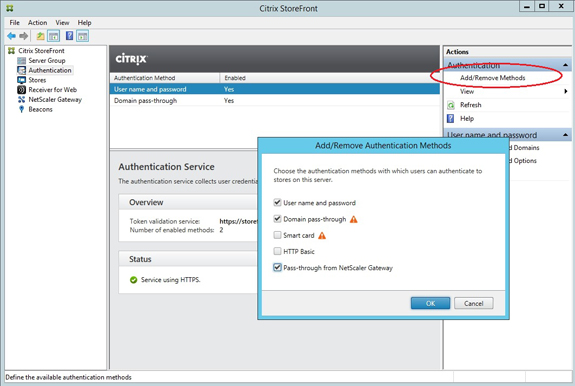Click the Up one level folder icon
Screen dimensions: 575x386
40,36
